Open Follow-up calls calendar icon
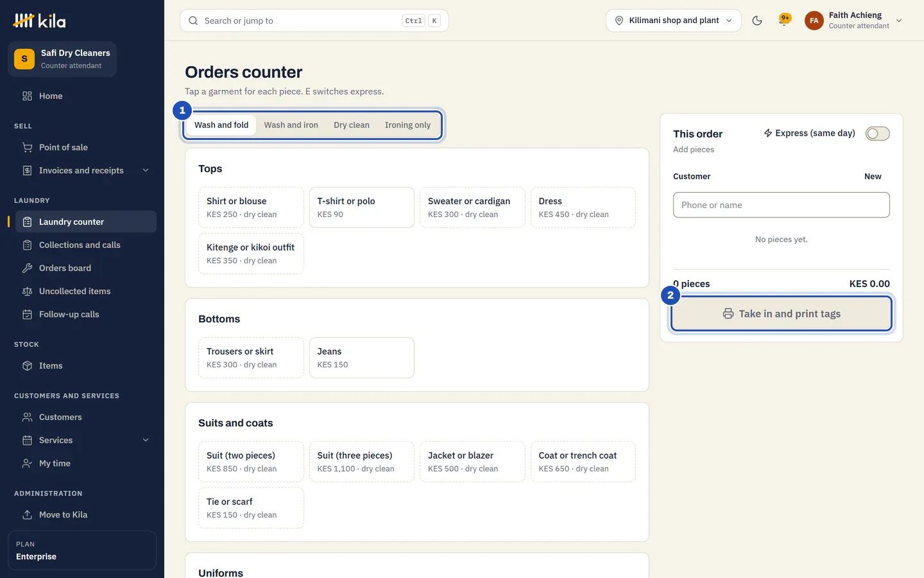This screenshot has width=924, height=578. (27, 314)
